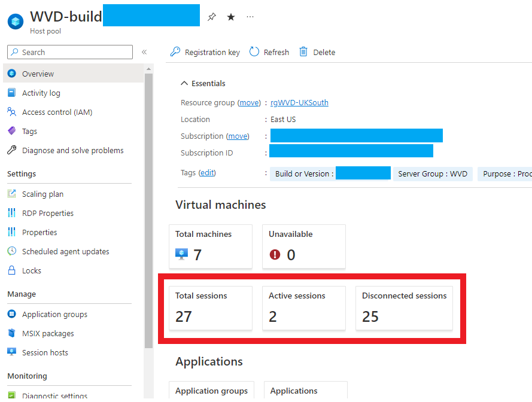Click the red Unavailable alert icon
This screenshot has height=402, width=532.
click(x=275, y=254)
